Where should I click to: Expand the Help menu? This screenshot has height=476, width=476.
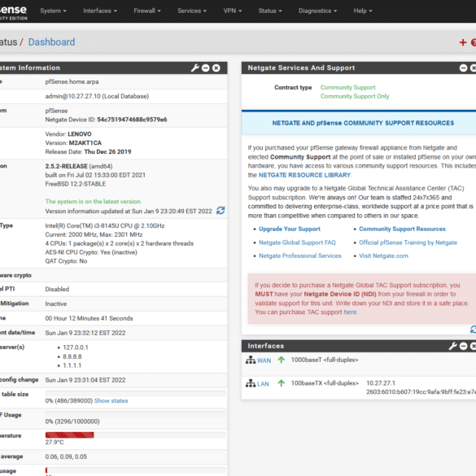(363, 11)
